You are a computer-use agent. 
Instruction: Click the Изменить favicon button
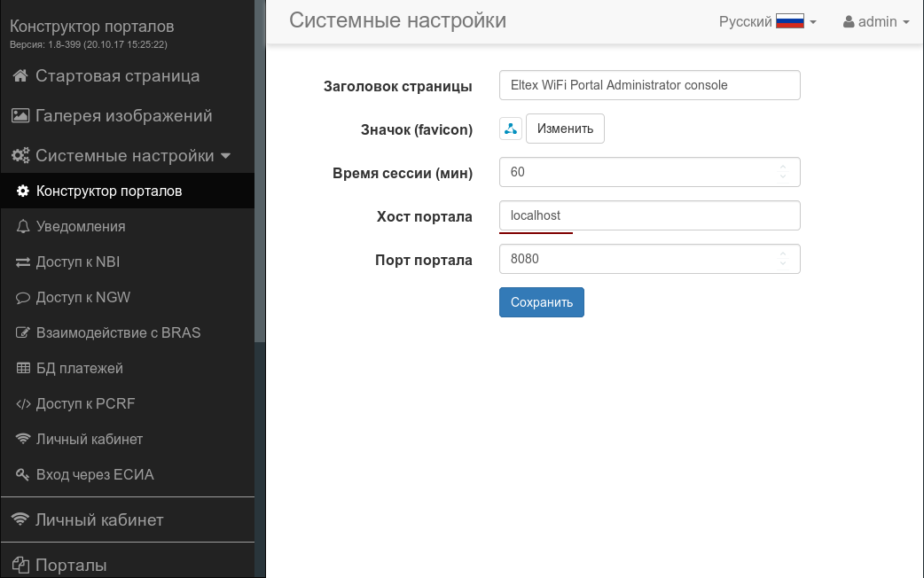pos(565,129)
